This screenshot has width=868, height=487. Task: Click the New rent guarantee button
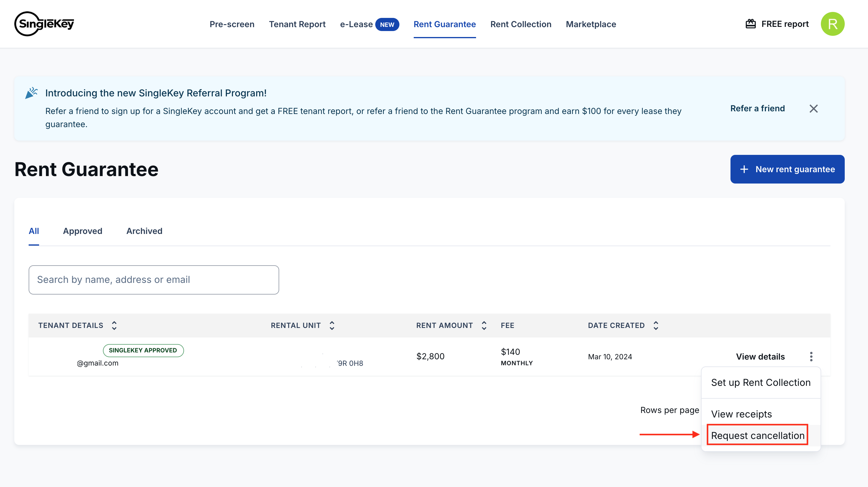click(787, 169)
